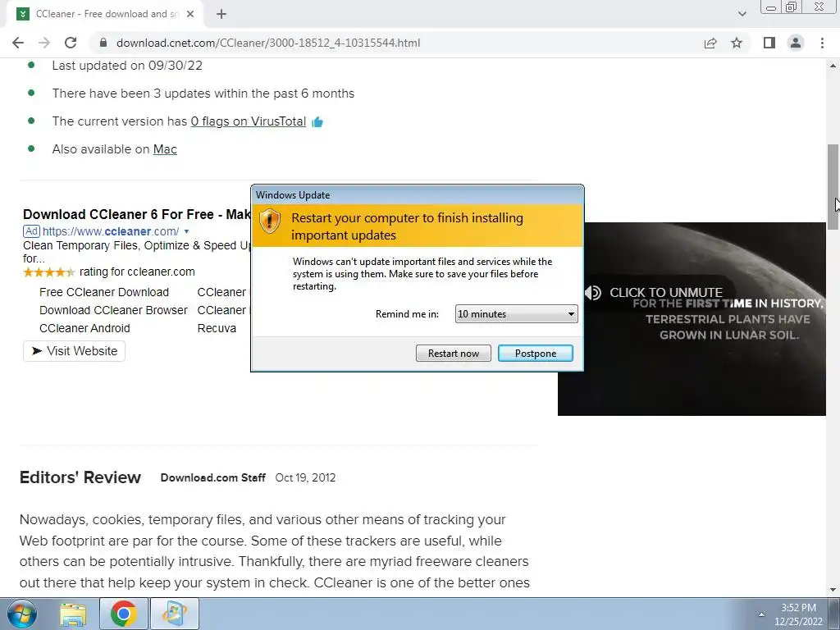Open Chrome profile menu
The width and height of the screenshot is (840, 630).
coord(796,43)
